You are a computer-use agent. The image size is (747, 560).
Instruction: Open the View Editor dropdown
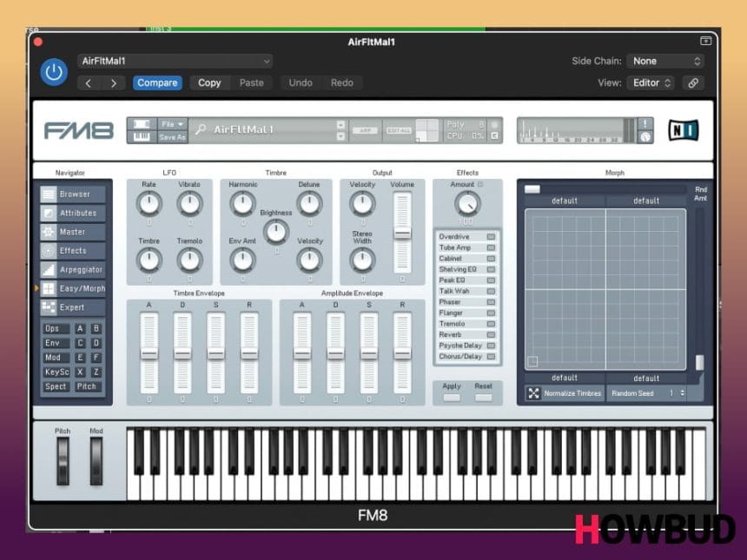click(x=651, y=83)
